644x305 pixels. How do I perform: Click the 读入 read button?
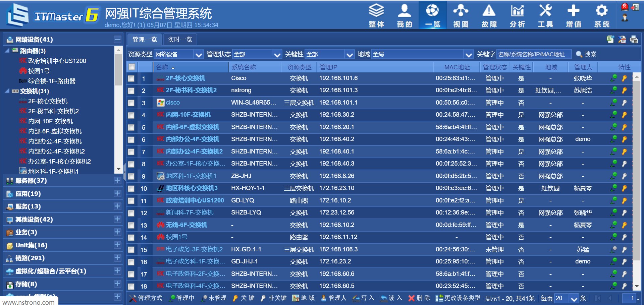391,298
